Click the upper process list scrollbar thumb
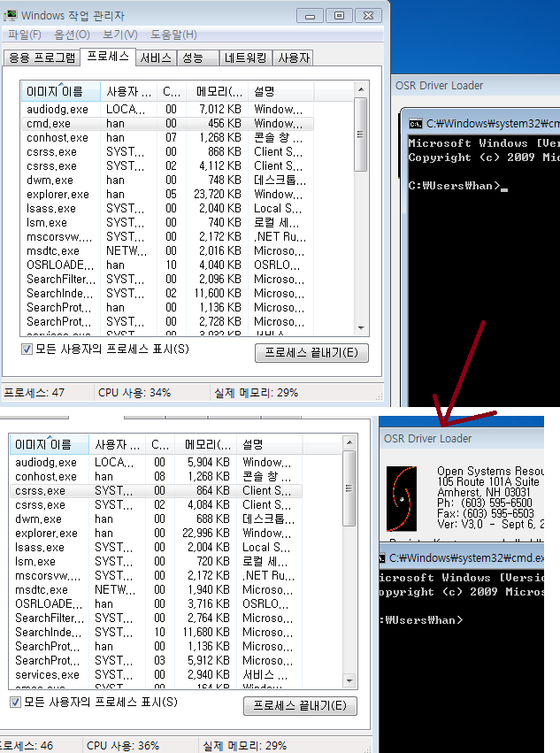Screen dimensions: 560x753 pos(361,134)
